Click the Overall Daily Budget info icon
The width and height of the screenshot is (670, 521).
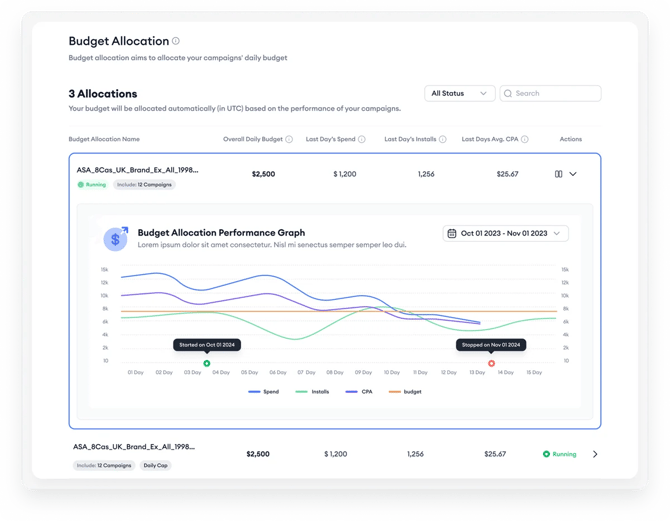coord(289,140)
